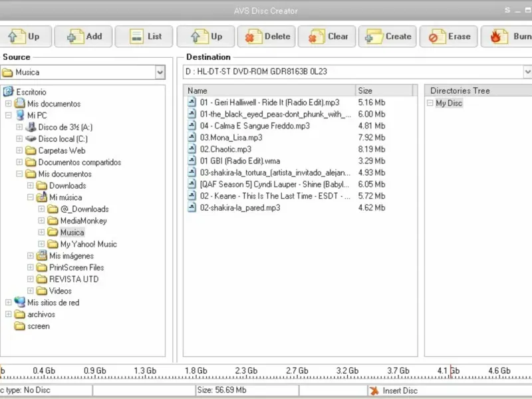The width and height of the screenshot is (532, 399).
Task: Click the Destination panel Up button
Action: click(x=205, y=37)
